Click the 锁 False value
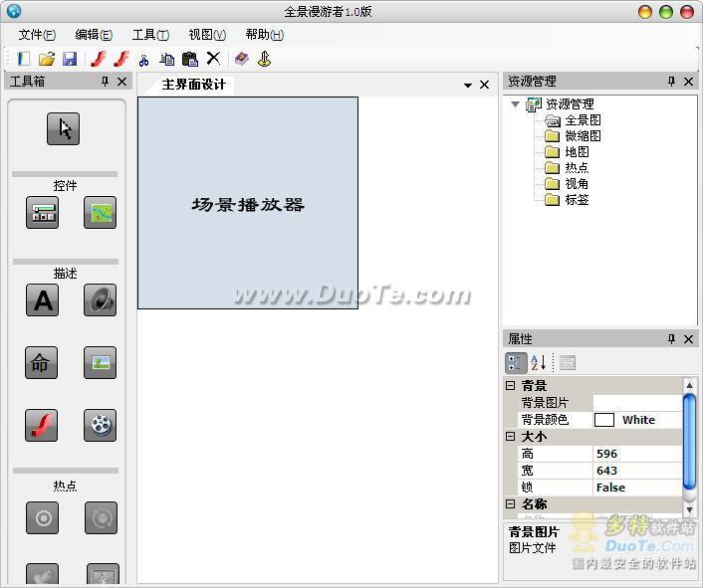Screen dimensions: 703x588 637,488
